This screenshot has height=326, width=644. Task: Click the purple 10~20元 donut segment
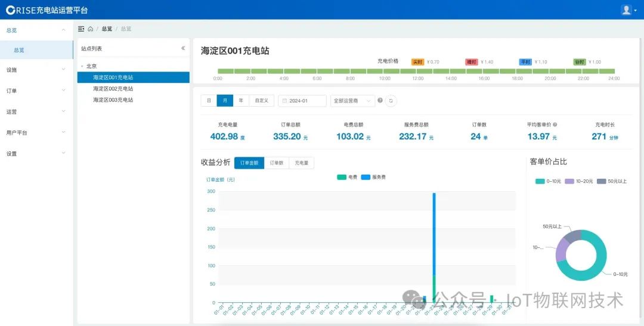tap(562, 250)
